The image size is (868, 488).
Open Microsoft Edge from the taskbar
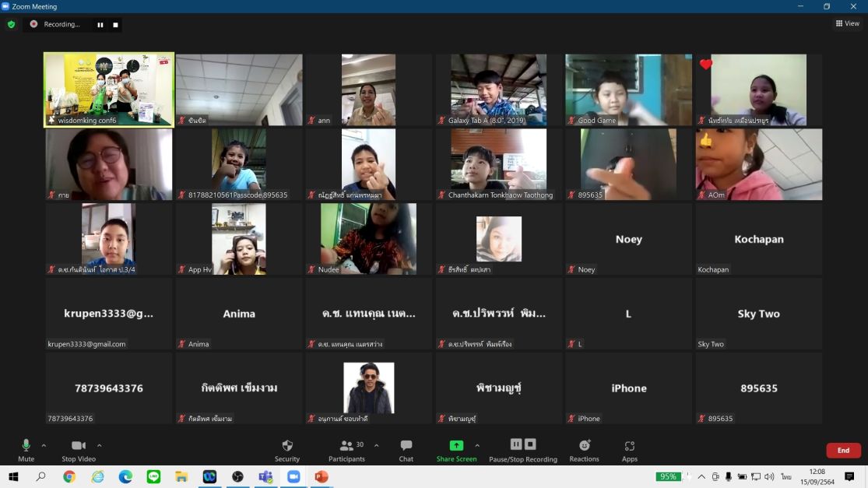point(125,476)
